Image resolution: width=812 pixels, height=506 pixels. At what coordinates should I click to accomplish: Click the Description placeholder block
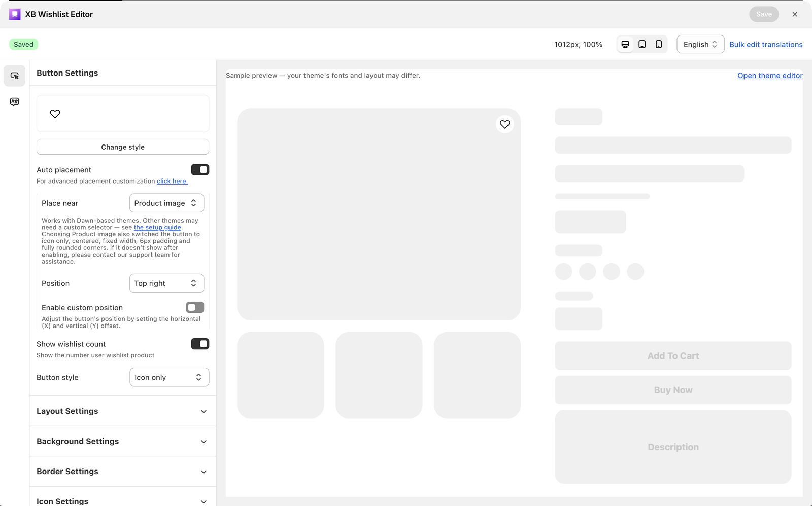[x=673, y=447]
